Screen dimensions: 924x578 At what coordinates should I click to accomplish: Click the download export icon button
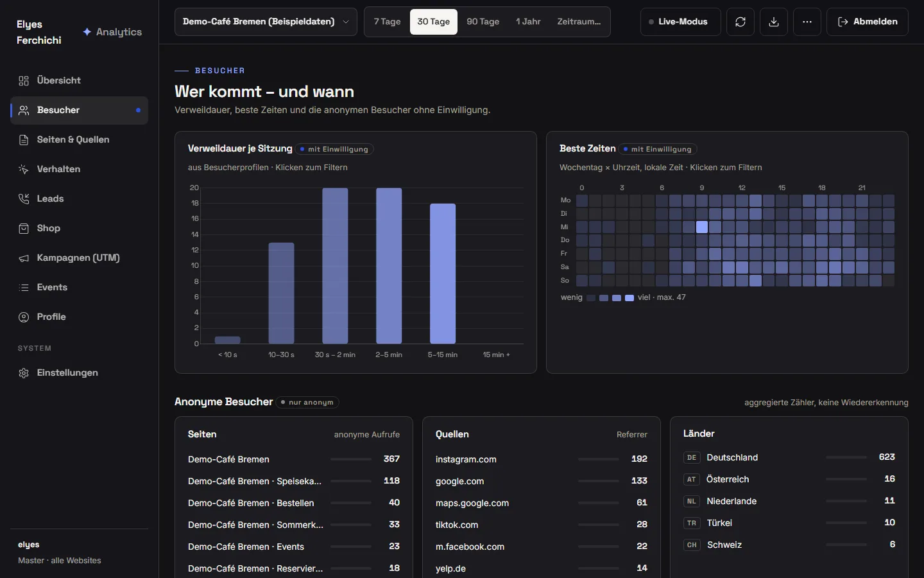pos(774,22)
